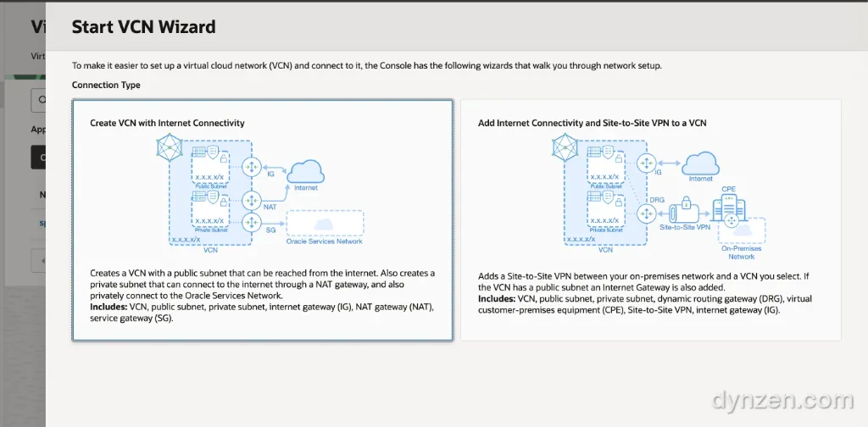The height and width of the screenshot is (427, 868).
Task: Click the VCN hexagon icon in left diagram
Action: pos(169,147)
